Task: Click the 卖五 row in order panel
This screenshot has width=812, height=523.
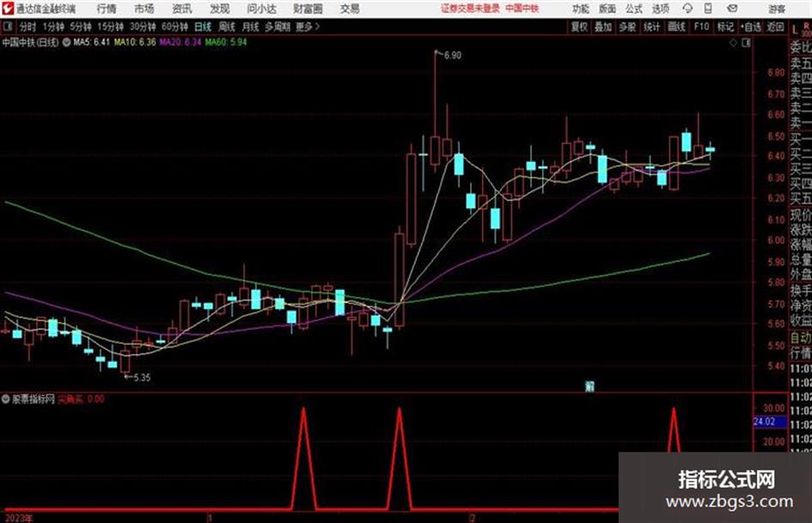Action: (801, 64)
